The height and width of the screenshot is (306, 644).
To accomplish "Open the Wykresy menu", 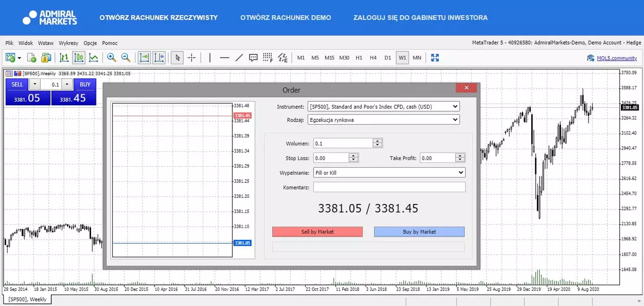I will coord(68,43).
